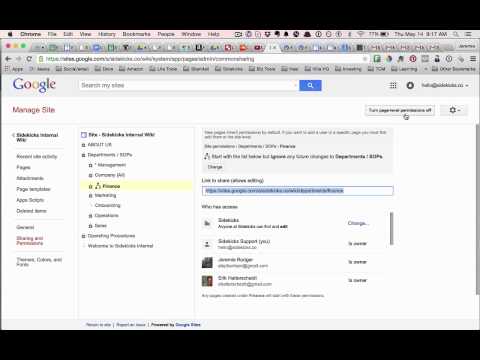
Task: Open the History menu
Action: 107,34
